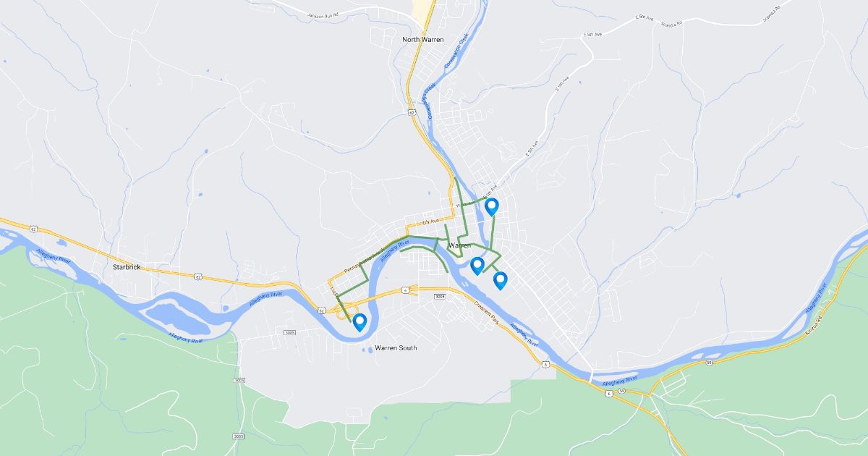Select the Starbrick place label
Image resolution: width=868 pixels, height=456 pixels.
(x=127, y=267)
